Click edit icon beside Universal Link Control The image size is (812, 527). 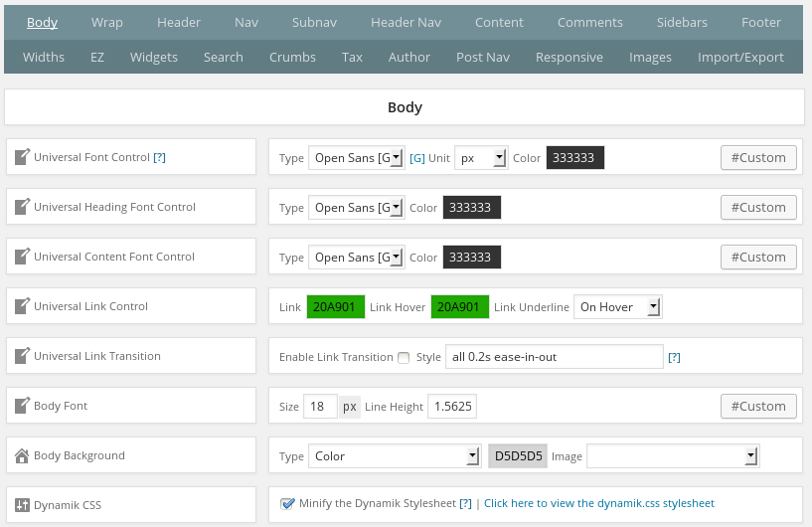coord(22,306)
